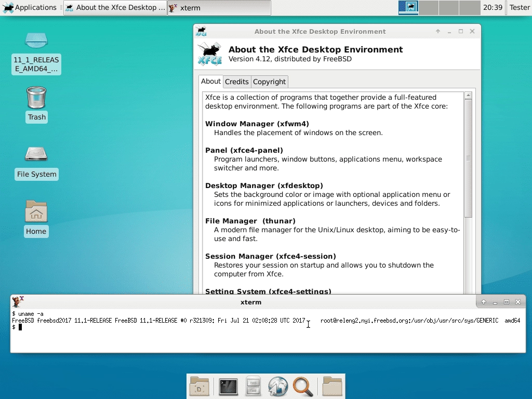The image size is (532, 399).
Task: Open the About tab
Action: pyautogui.click(x=211, y=82)
